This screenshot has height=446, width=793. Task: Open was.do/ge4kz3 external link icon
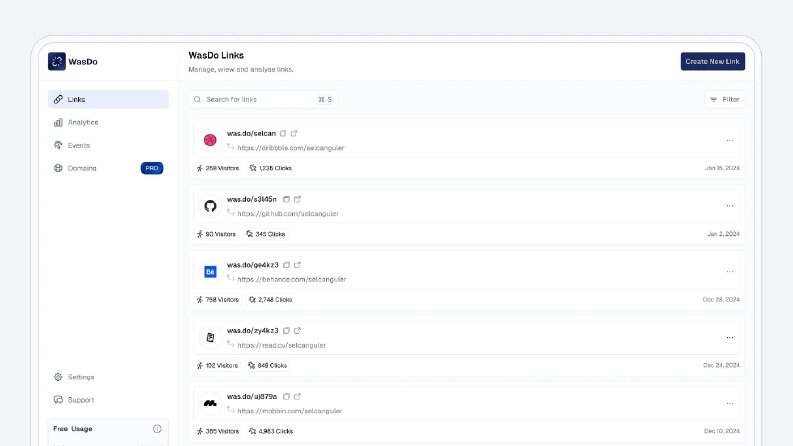[x=297, y=265]
